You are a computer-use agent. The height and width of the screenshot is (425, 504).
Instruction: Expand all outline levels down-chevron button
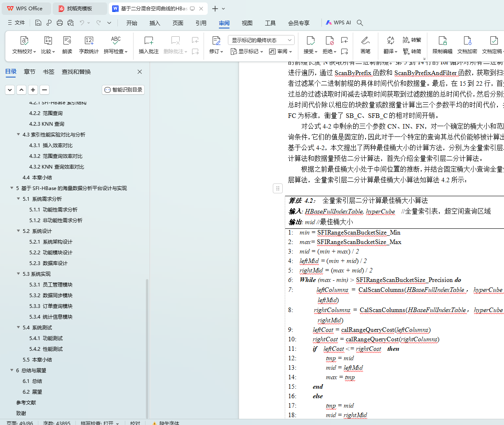10,90
